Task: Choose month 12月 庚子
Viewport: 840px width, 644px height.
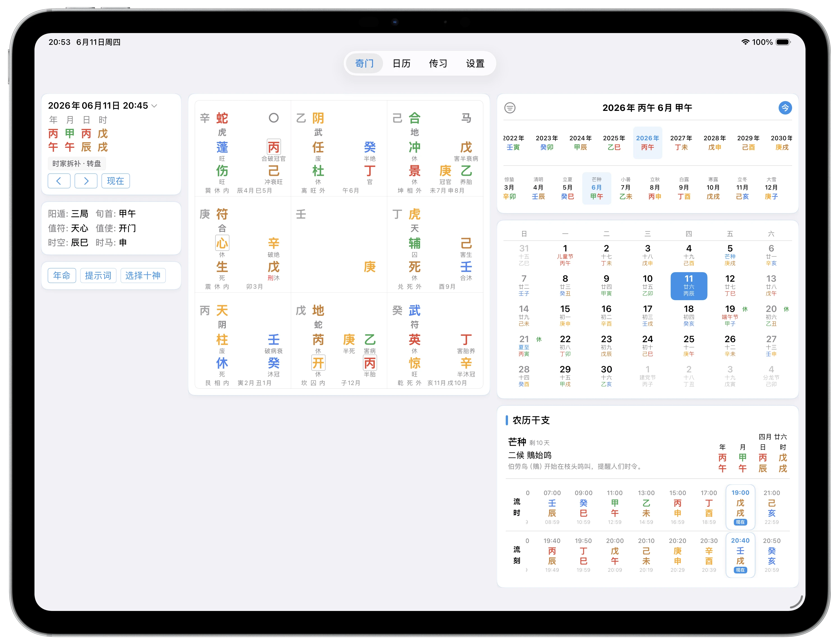Action: (x=771, y=188)
